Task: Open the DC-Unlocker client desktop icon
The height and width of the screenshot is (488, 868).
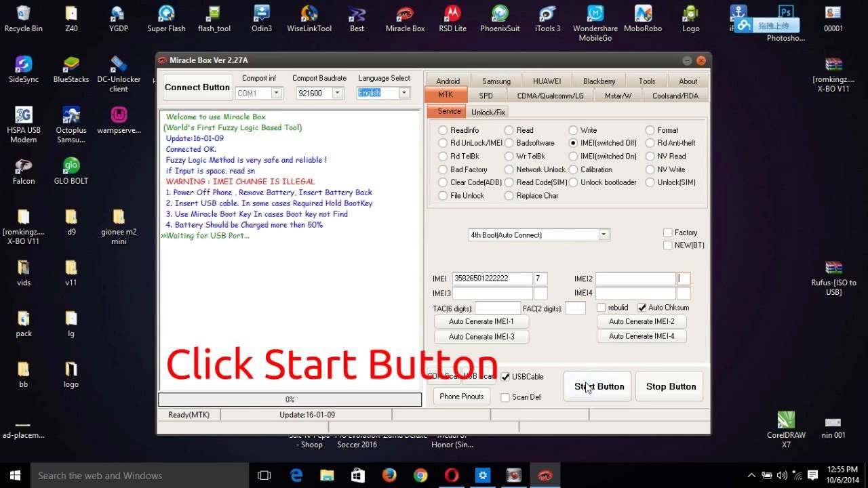Action: [x=119, y=74]
